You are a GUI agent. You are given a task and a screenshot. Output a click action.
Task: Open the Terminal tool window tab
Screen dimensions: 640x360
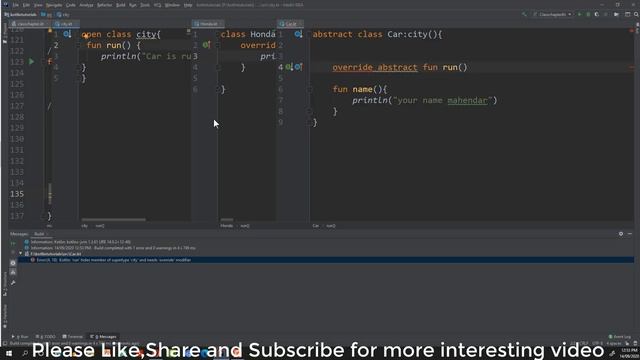pos(73,337)
